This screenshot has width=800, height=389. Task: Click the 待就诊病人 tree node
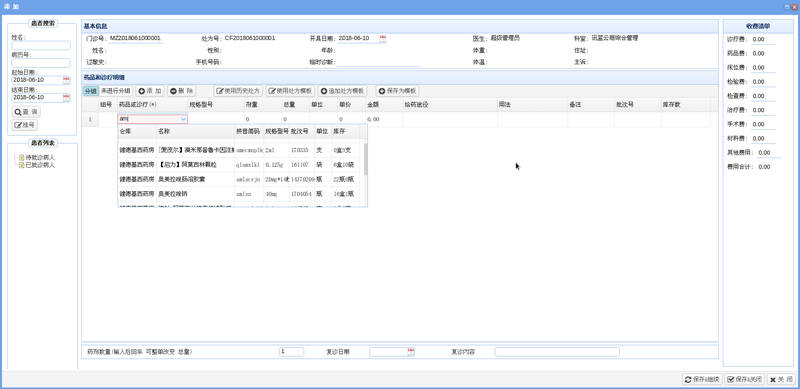[x=40, y=158]
